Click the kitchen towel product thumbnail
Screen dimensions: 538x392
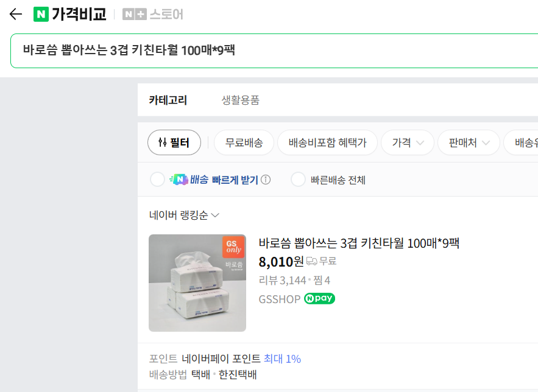(x=197, y=283)
